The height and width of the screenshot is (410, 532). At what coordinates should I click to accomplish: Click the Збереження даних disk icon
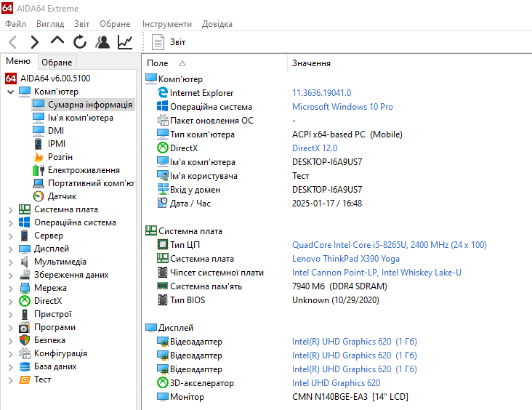point(25,275)
